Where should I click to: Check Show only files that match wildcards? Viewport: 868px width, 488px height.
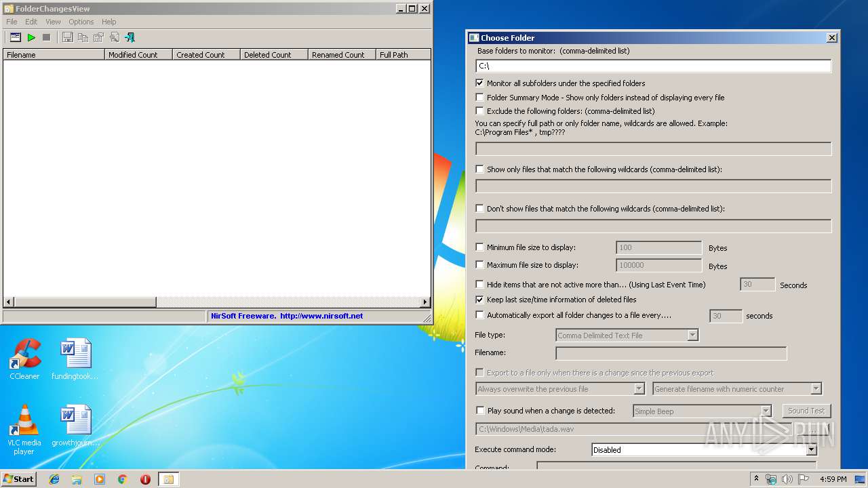[480, 169]
